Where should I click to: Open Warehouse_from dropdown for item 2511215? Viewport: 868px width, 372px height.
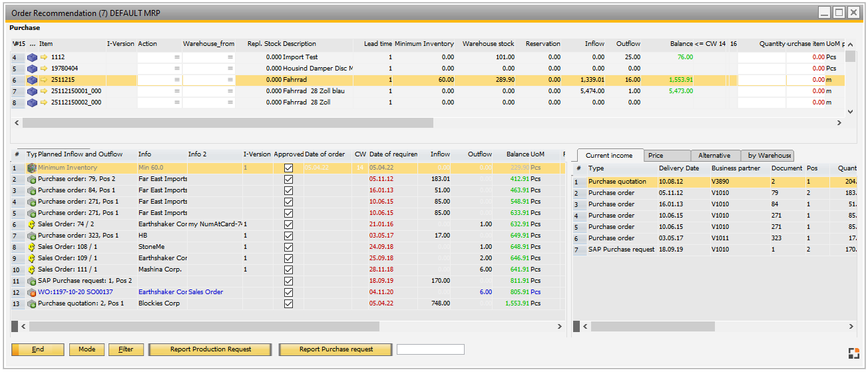(230, 80)
